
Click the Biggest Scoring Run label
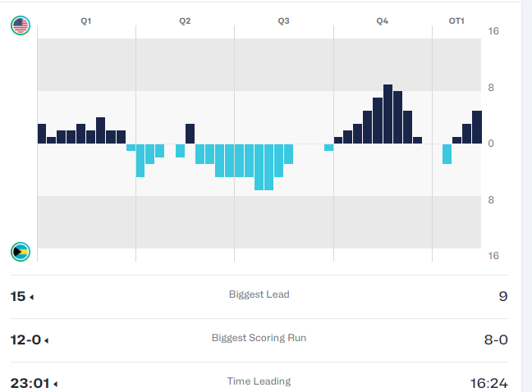click(x=259, y=338)
